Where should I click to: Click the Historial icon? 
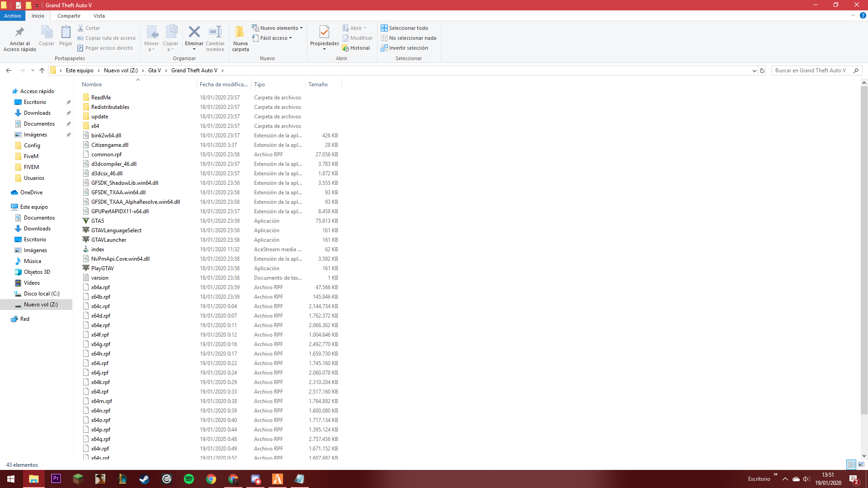click(345, 48)
